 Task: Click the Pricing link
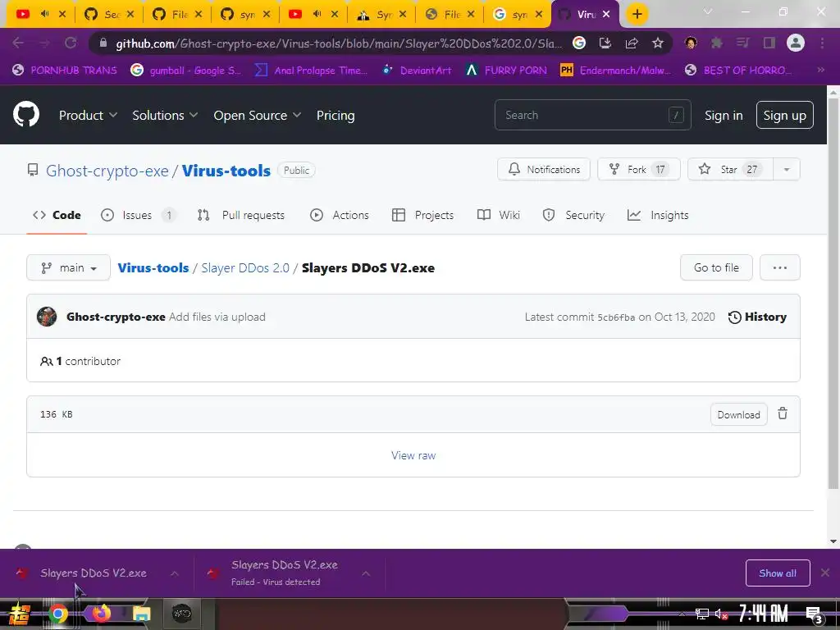(336, 115)
